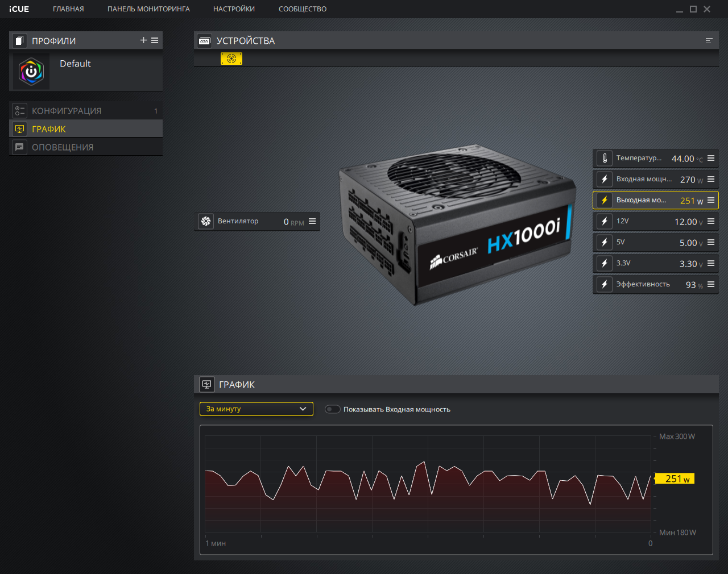Click the yellow 251 W graph marker

click(x=675, y=479)
